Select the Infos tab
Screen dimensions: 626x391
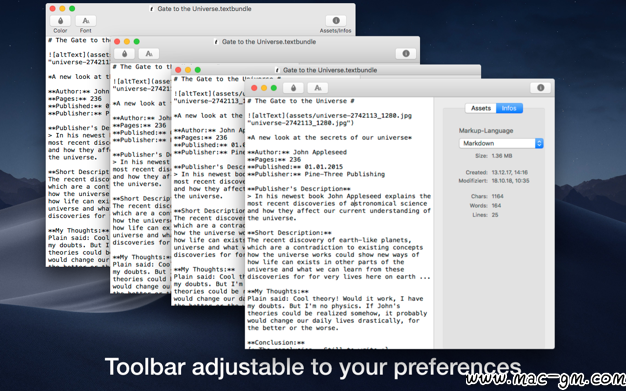pyautogui.click(x=509, y=108)
